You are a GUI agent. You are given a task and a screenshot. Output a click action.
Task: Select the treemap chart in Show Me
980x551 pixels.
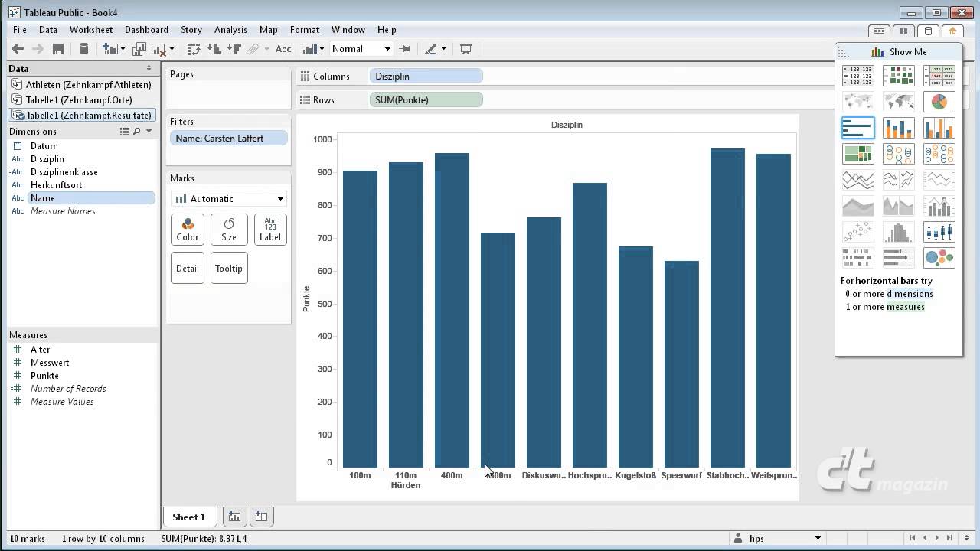(x=857, y=154)
